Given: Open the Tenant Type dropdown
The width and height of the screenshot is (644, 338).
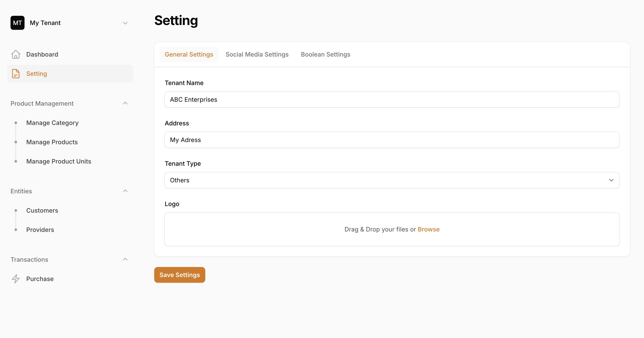Looking at the screenshot, I should tap(392, 180).
